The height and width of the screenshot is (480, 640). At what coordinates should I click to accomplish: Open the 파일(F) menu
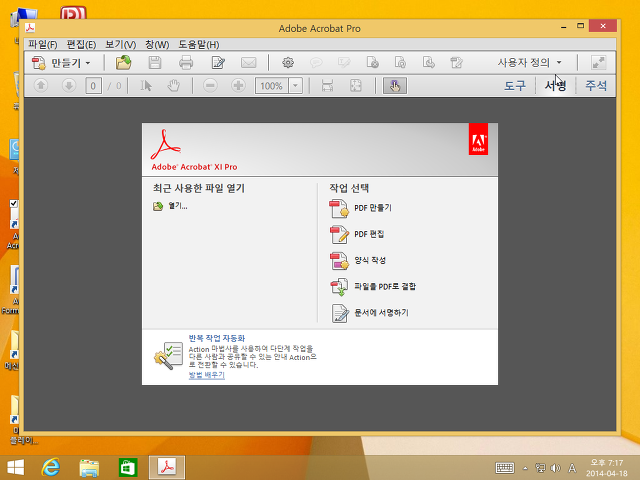tap(42, 44)
